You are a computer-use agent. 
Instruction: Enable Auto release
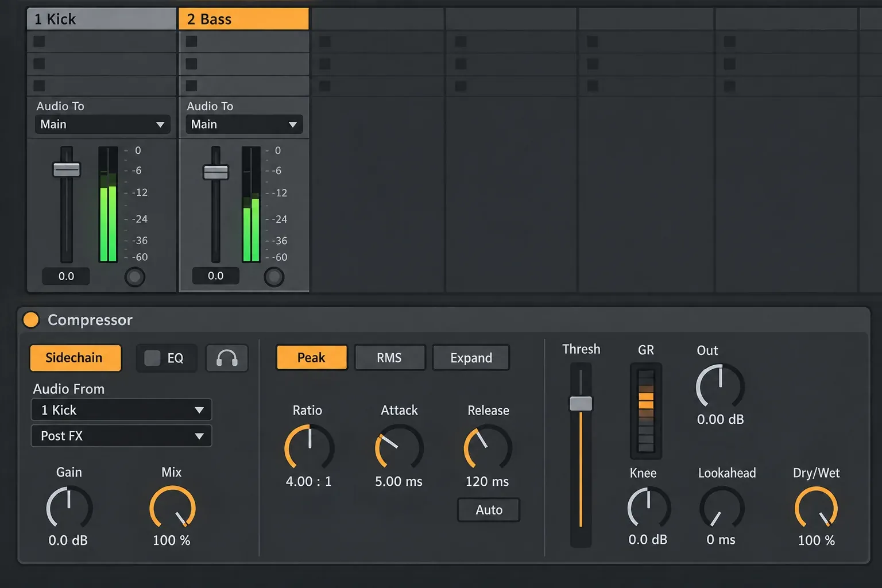coord(489,510)
